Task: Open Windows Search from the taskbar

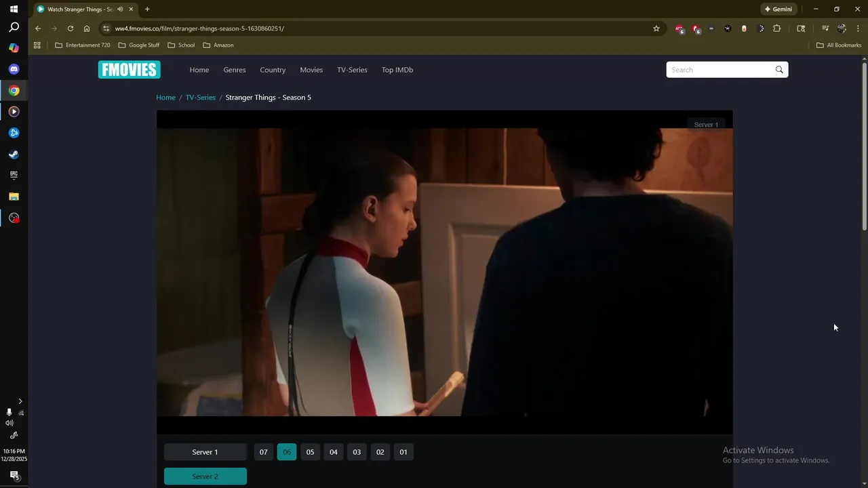Action: tap(14, 28)
